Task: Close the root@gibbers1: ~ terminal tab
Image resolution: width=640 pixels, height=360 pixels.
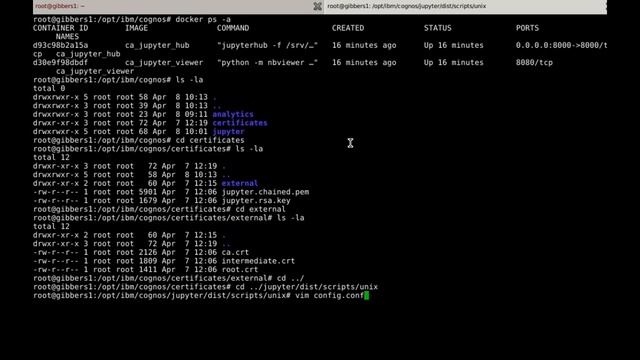Action: (x=317, y=6)
